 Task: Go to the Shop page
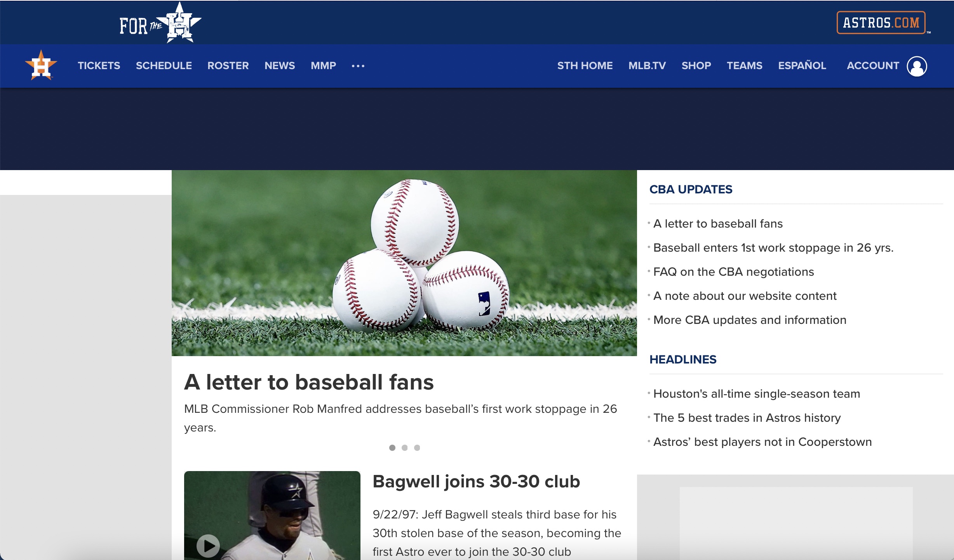[696, 66]
